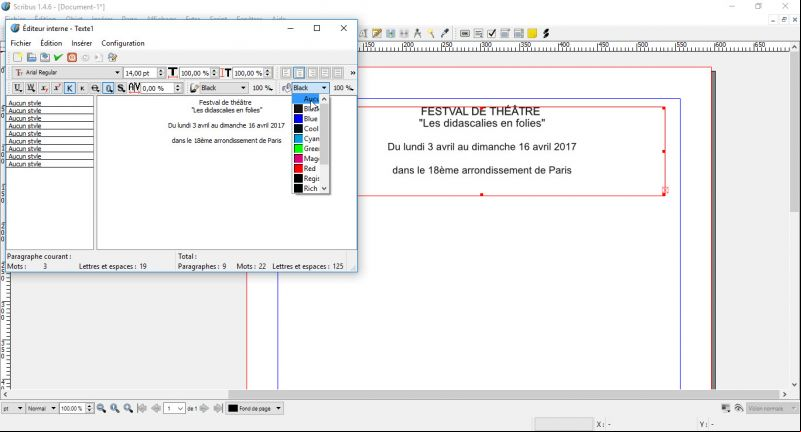The image size is (801, 432).
Task: Select Cyan in the color list
Action: [306, 138]
